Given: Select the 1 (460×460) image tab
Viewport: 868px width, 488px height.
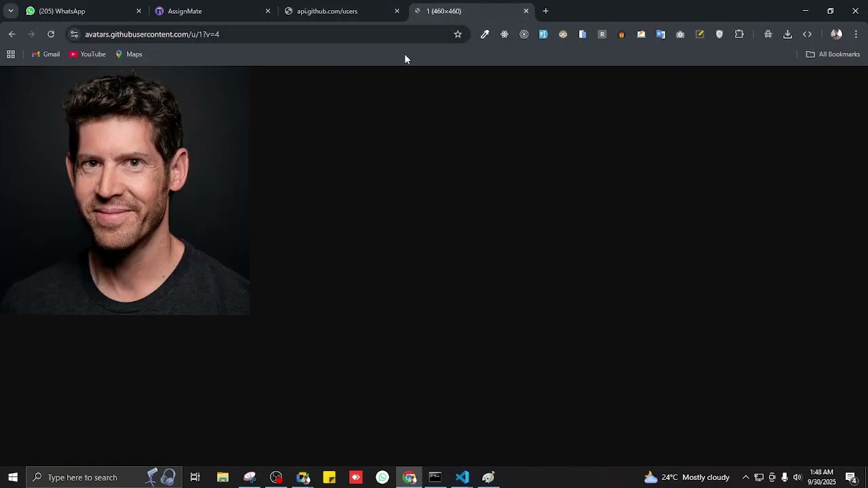Looking at the screenshot, I should pyautogui.click(x=468, y=11).
